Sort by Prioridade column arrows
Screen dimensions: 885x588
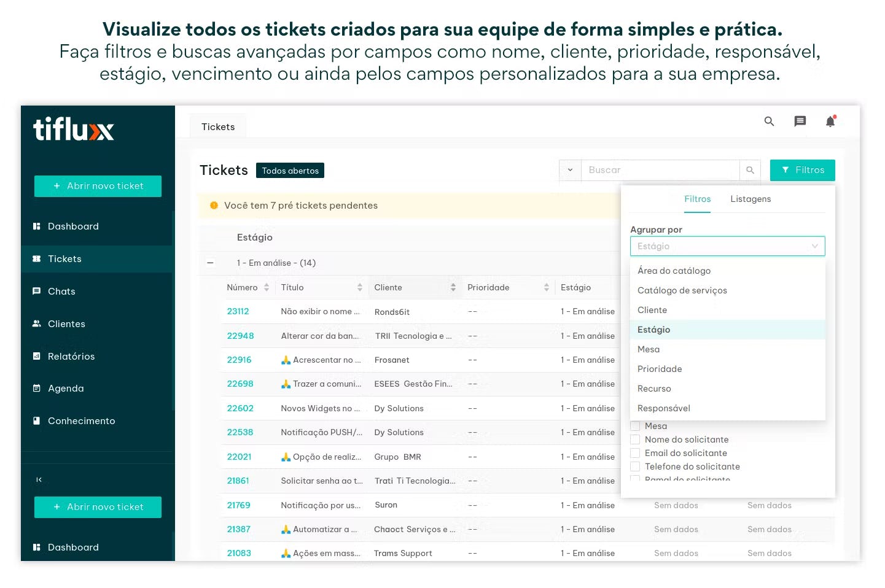coord(547,287)
